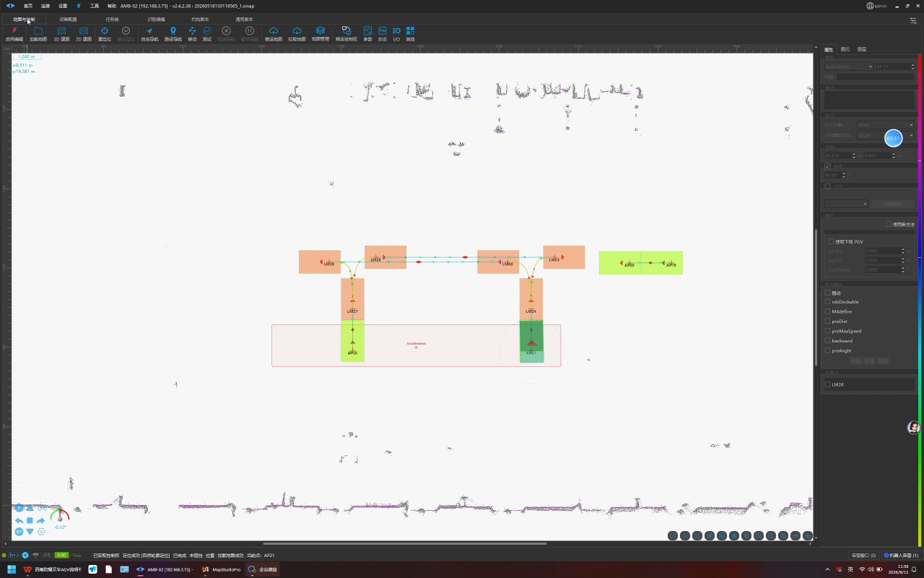
Task: Step the 25.174 coordinate spinner
Action: (854, 155)
